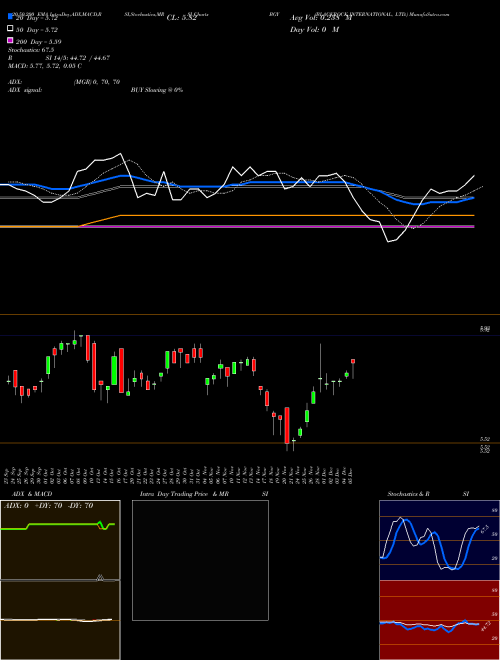The image size is (500, 660).
Task: Click the white 50 Day legend swatch
Action: [10, 29]
